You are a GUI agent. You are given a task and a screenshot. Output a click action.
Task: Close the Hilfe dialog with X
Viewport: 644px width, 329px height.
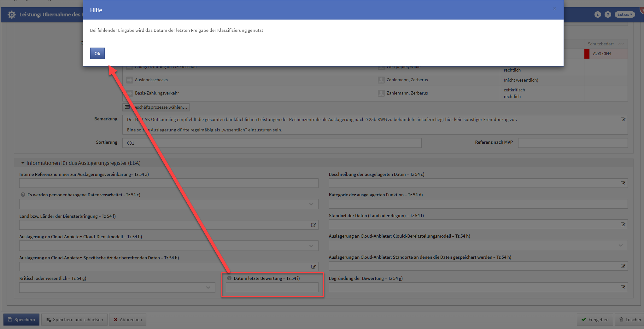click(555, 9)
